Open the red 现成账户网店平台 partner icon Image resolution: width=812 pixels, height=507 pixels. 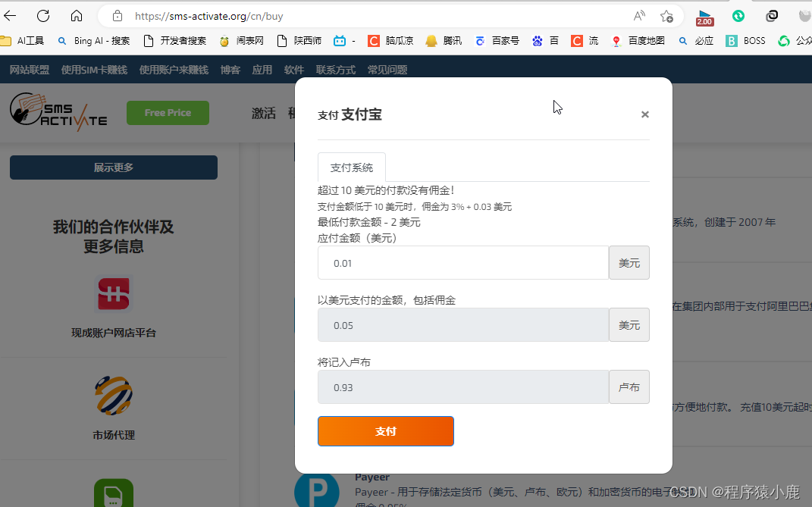coord(114,293)
